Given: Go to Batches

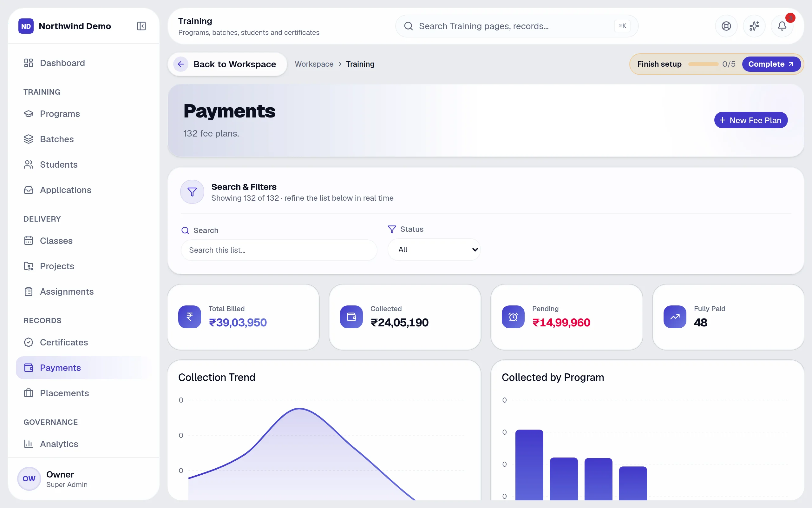Looking at the screenshot, I should click(83, 139).
